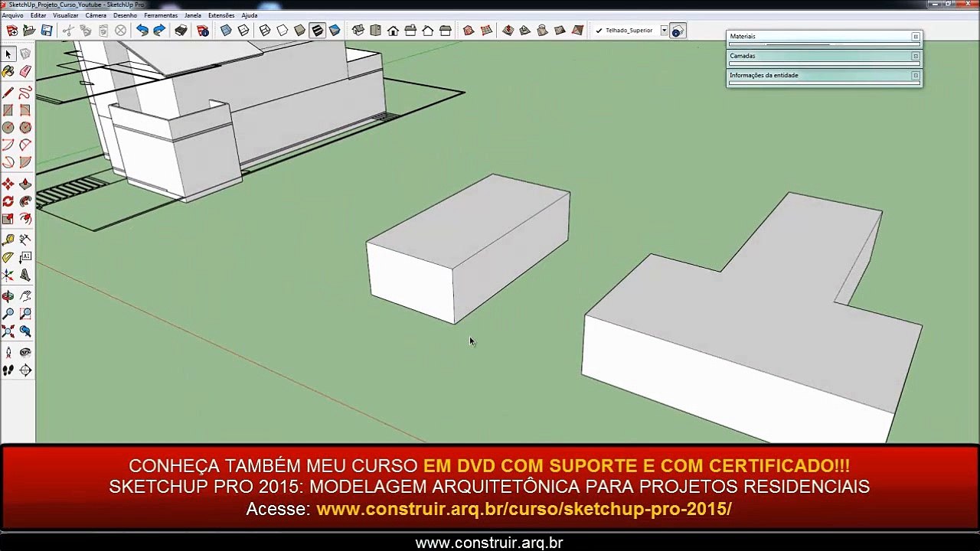Enable Shaded face style
The image size is (980, 551).
pyautogui.click(x=299, y=31)
